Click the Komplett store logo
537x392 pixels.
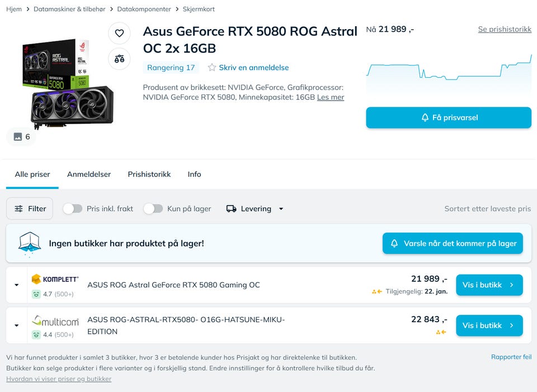click(55, 279)
